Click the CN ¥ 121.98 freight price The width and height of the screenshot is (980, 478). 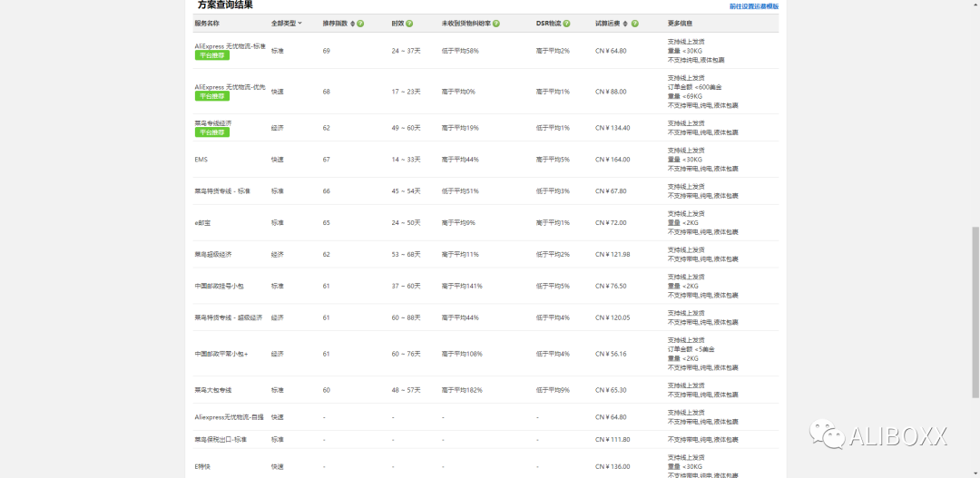coord(612,254)
